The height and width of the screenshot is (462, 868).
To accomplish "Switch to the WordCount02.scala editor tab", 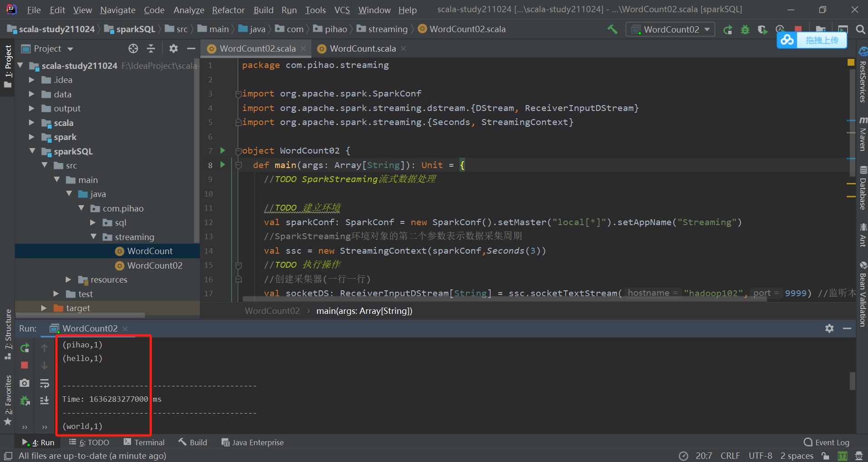I will point(257,48).
